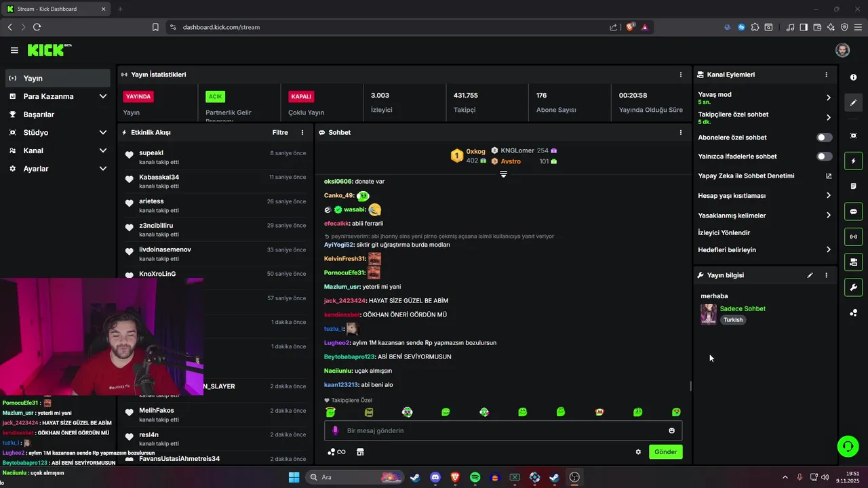The width and height of the screenshot is (868, 488).
Task: Open Windows Start menu
Action: (x=294, y=477)
